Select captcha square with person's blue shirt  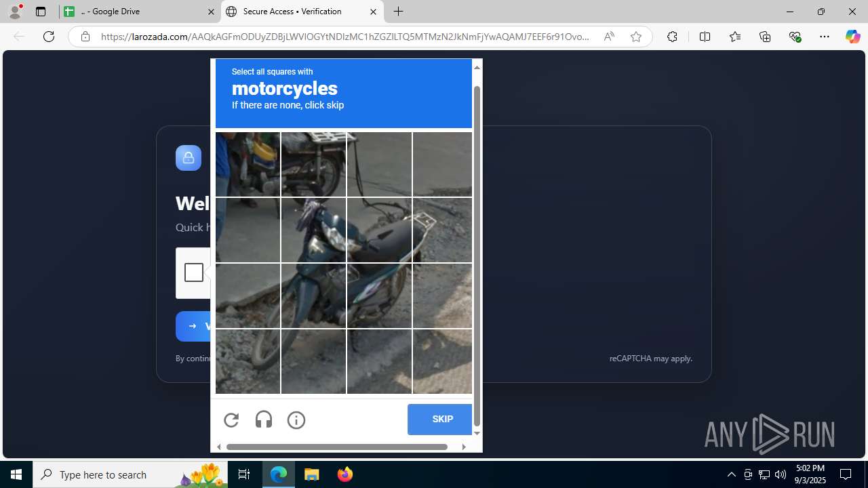(x=248, y=164)
